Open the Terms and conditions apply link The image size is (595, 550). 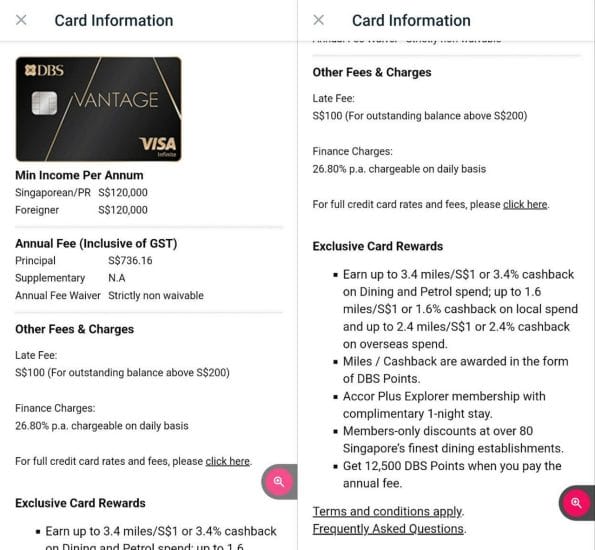click(387, 511)
